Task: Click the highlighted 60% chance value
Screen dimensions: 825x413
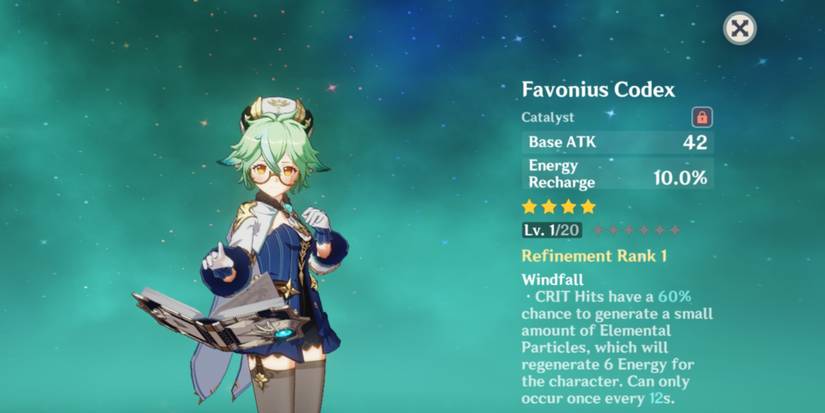Action: (x=674, y=297)
